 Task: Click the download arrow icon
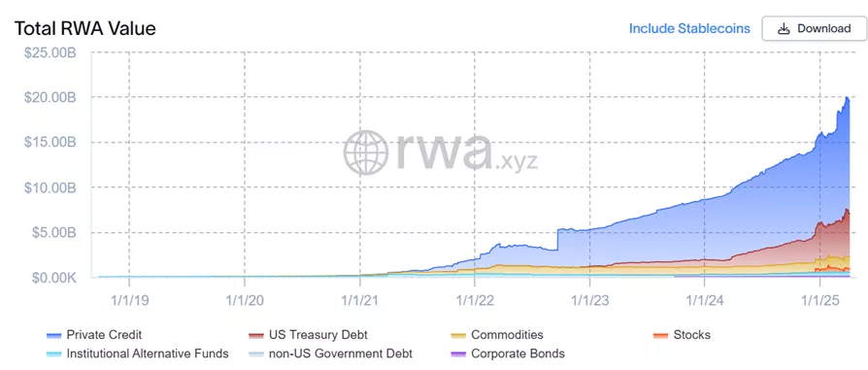point(784,29)
